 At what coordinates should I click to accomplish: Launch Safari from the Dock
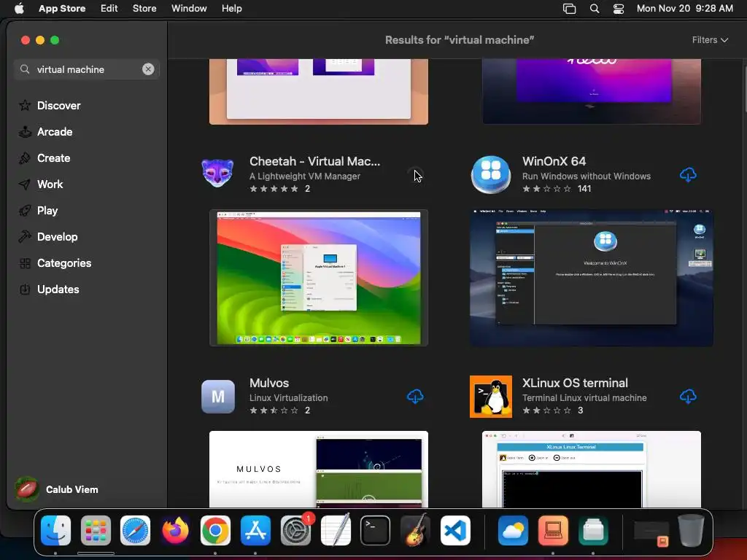135,530
